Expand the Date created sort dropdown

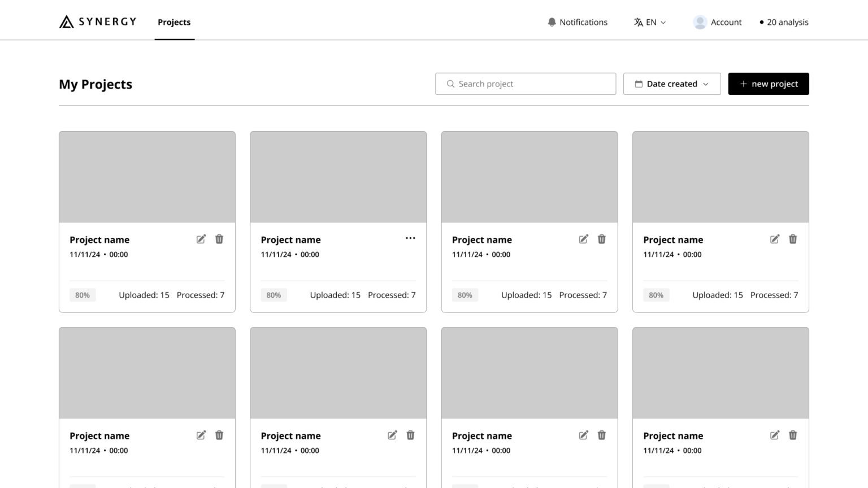pos(672,84)
